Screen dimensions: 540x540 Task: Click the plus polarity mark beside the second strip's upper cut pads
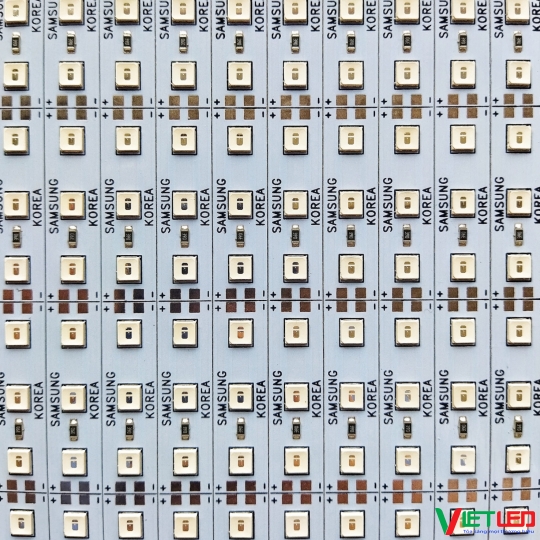pos(49,102)
